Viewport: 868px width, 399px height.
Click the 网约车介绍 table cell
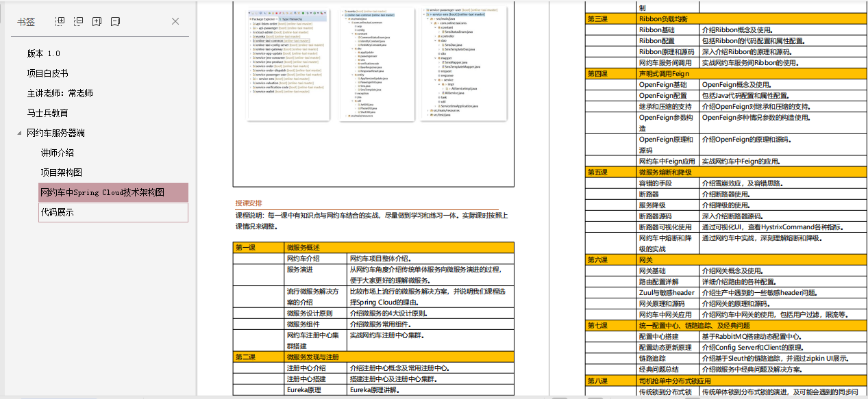pyautogui.click(x=317, y=259)
